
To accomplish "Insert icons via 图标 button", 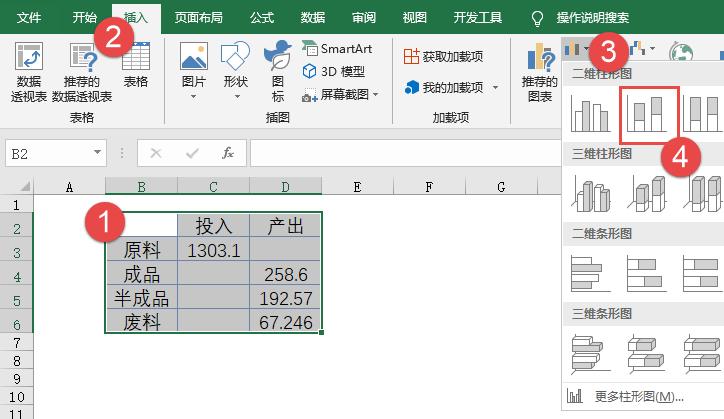I will [x=278, y=72].
